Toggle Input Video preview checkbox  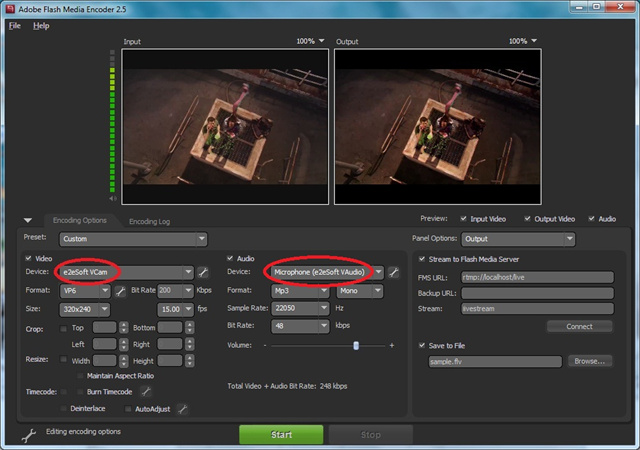464,219
